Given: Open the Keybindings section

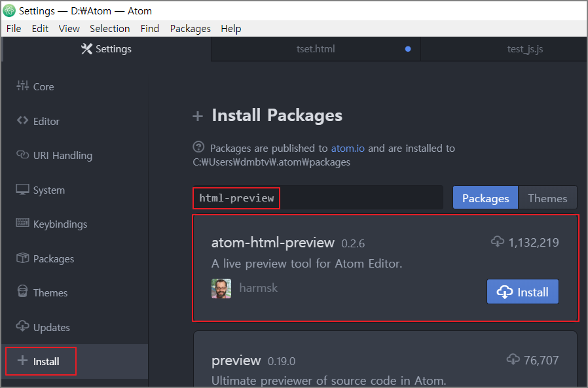Looking at the screenshot, I should pyautogui.click(x=75, y=224).
